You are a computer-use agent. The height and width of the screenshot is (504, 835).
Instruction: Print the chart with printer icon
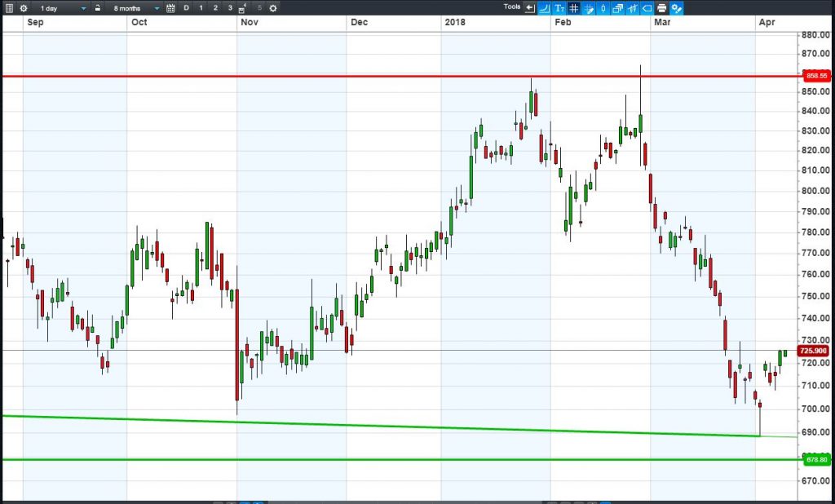(662, 8)
